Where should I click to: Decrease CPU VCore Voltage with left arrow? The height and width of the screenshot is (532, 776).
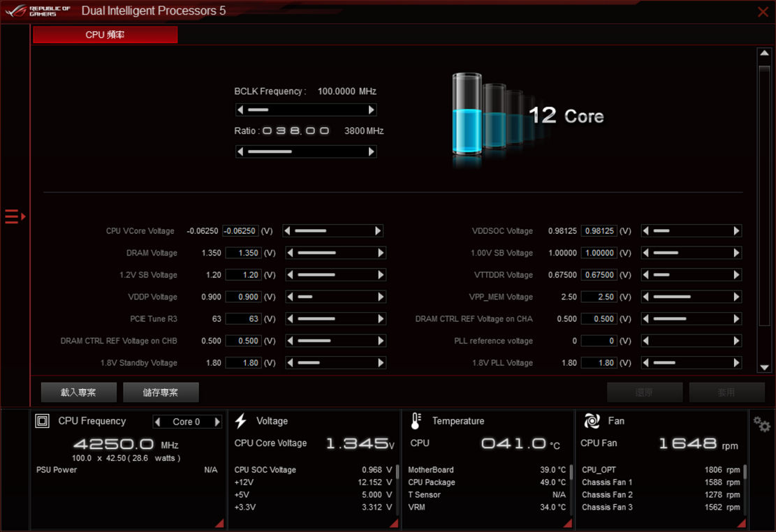coord(288,230)
